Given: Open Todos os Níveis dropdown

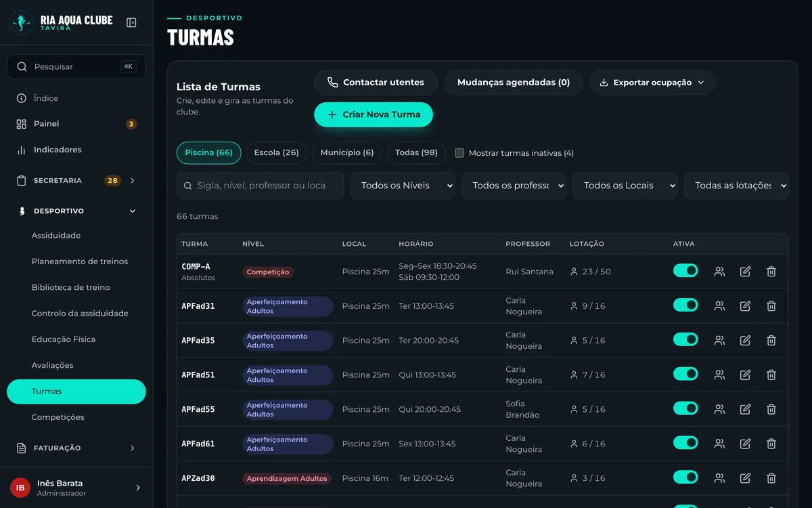Looking at the screenshot, I should pyautogui.click(x=403, y=186).
